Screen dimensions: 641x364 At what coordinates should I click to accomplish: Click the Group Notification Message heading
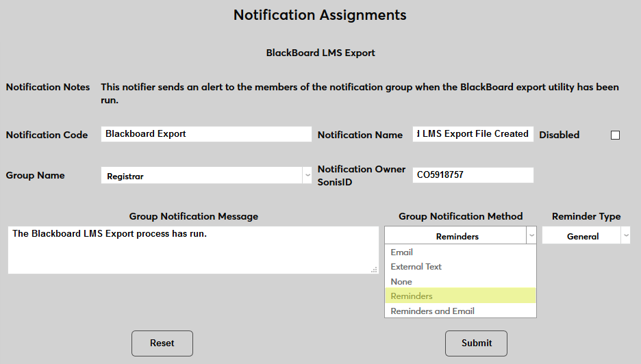(194, 216)
